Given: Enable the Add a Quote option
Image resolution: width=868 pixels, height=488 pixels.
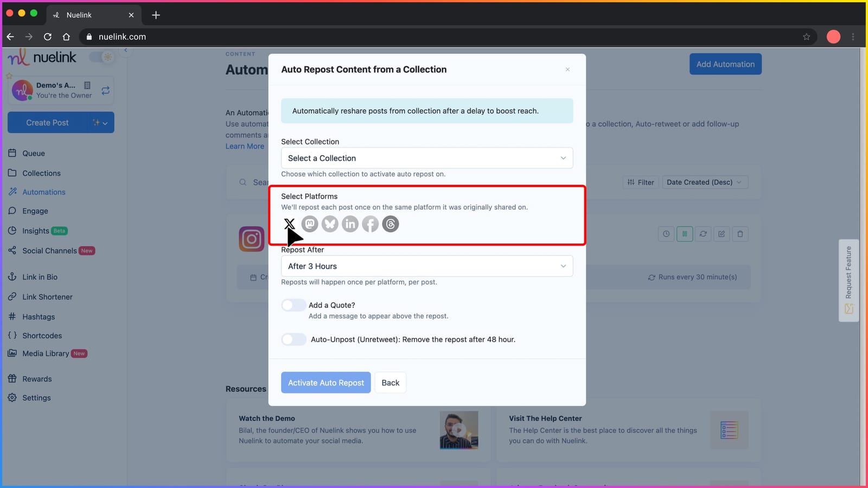Looking at the screenshot, I should 293,305.
